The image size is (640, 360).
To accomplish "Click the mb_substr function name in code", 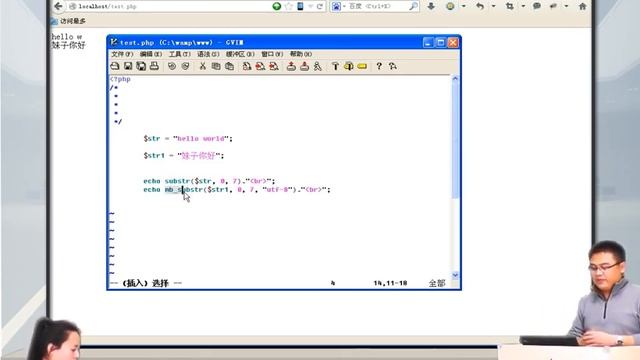I will 184,189.
